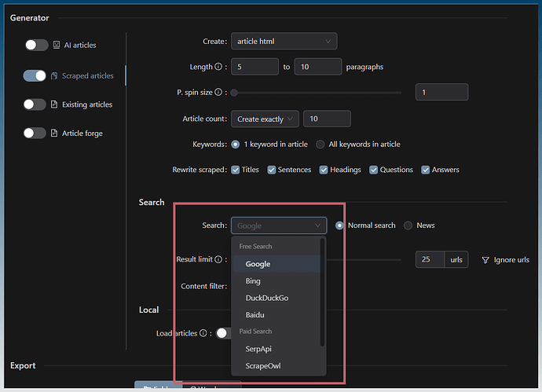
Task: Click the Ignore urls filter icon
Action: [x=485, y=260]
